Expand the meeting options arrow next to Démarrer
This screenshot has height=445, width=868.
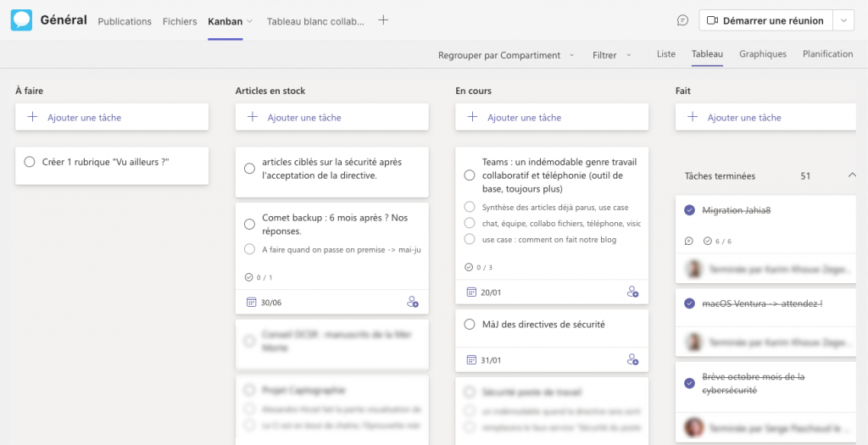click(x=843, y=20)
